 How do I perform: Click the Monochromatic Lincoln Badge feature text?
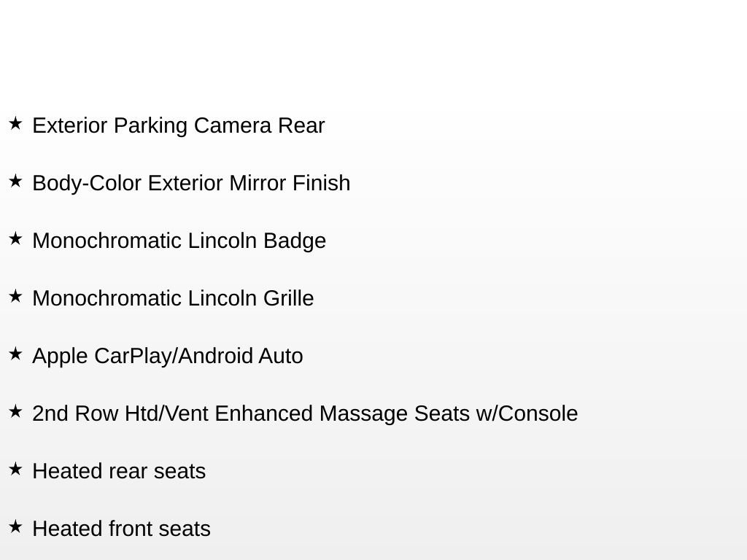pyautogui.click(x=179, y=241)
